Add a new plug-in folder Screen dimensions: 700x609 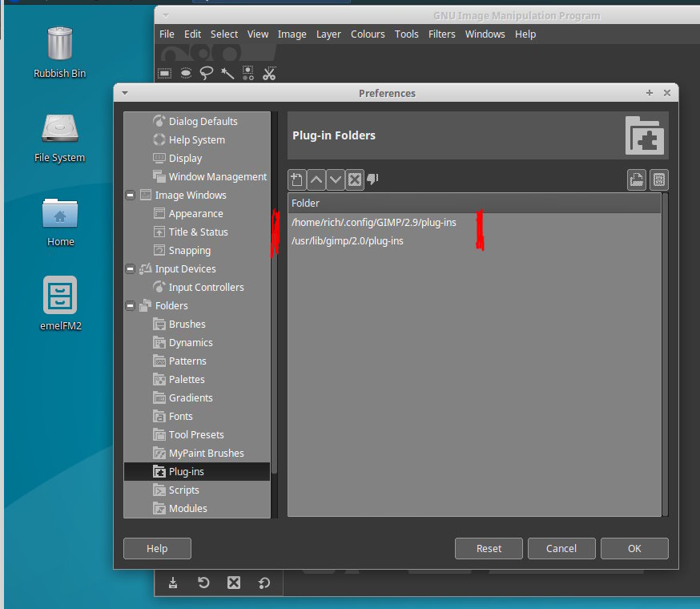(297, 180)
